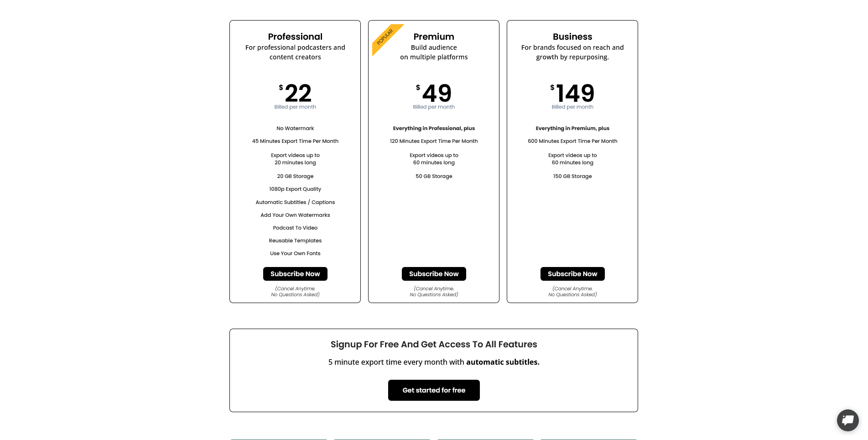Click the 150 GB Storage feature
This screenshot has height=440, width=868.
click(x=572, y=176)
